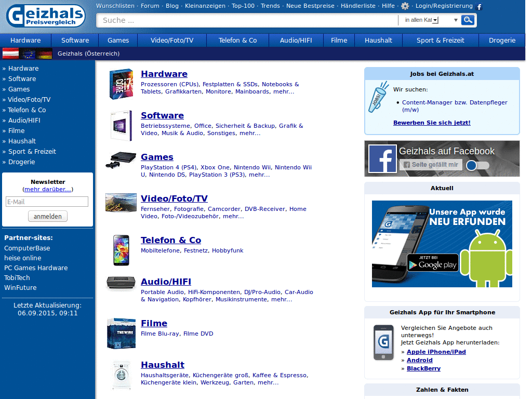Viewport: 532px width, 399px height.
Task: Open the 'in allen Kat' category dropdown
Action: point(422,20)
